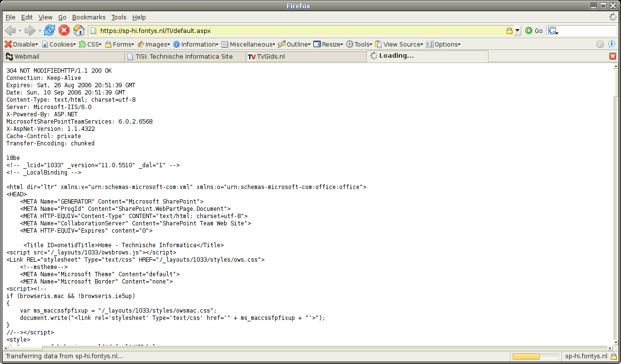Click the 'Server: Microsoft-IIS/6.0' header line
The height and width of the screenshot is (364, 621).
pos(49,107)
